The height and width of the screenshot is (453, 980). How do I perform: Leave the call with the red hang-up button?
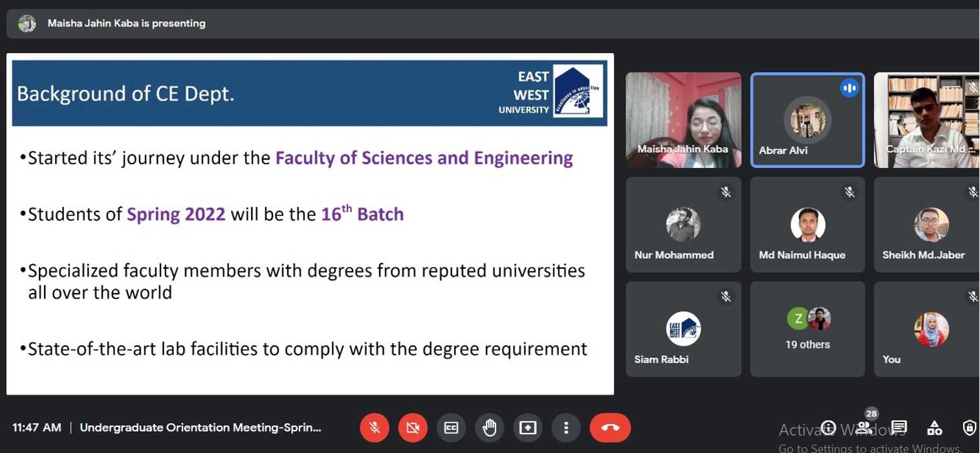point(610,428)
